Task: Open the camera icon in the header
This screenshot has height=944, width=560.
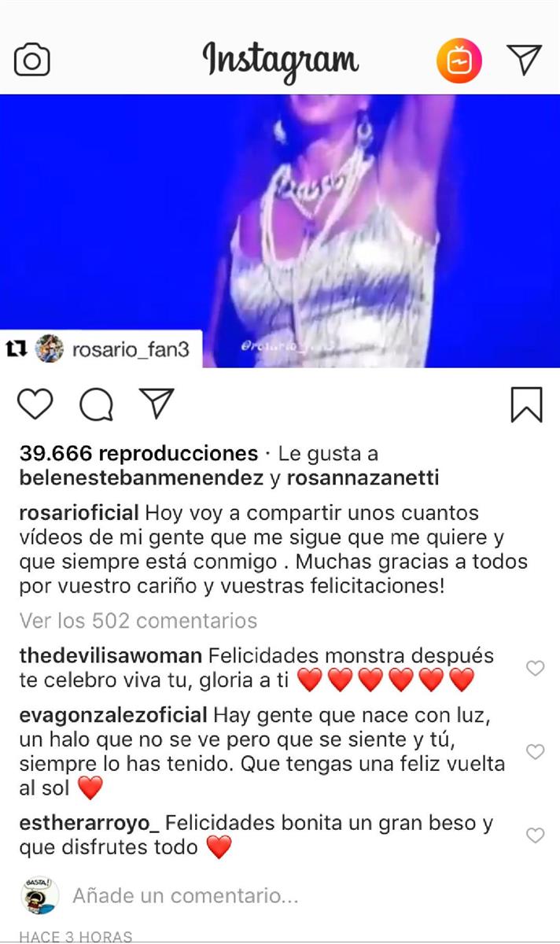Action: click(32, 60)
